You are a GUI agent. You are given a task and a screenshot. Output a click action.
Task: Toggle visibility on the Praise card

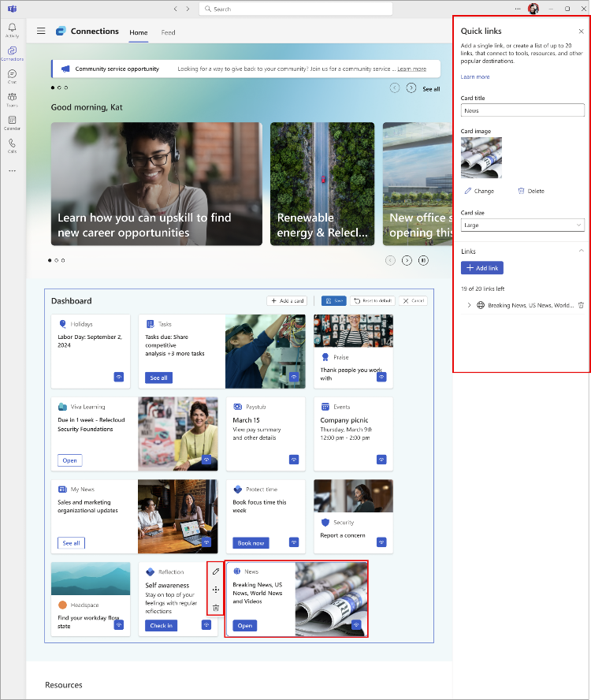(x=381, y=378)
